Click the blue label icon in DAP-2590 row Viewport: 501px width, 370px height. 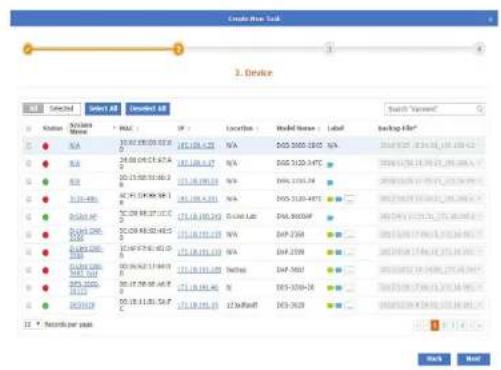click(x=339, y=252)
